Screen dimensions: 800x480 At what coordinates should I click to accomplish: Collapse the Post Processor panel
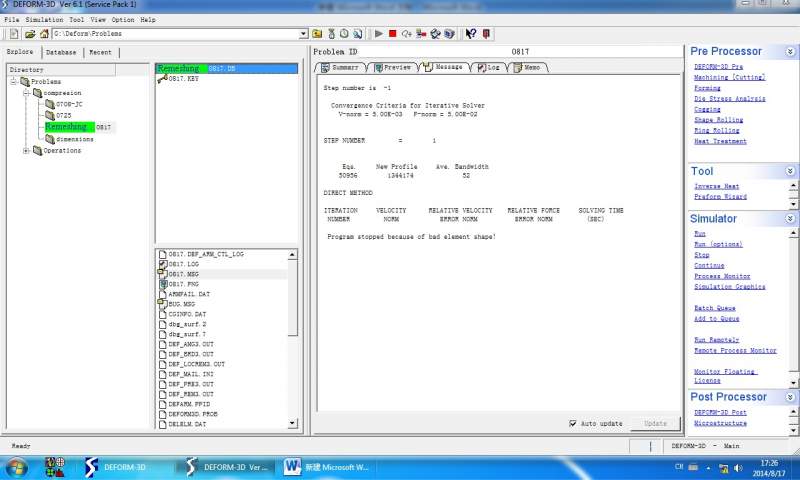[790, 397]
